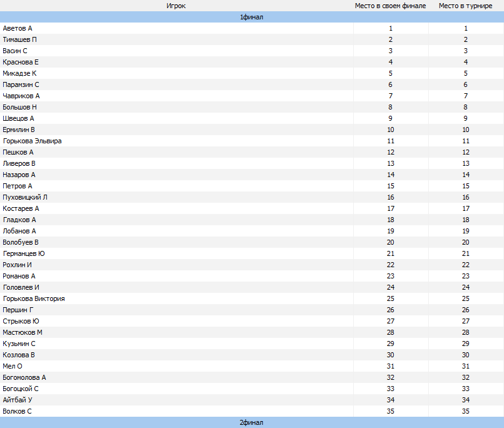Select player Аветов А
Screen dimensions: 504x428
pyautogui.click(x=18, y=28)
